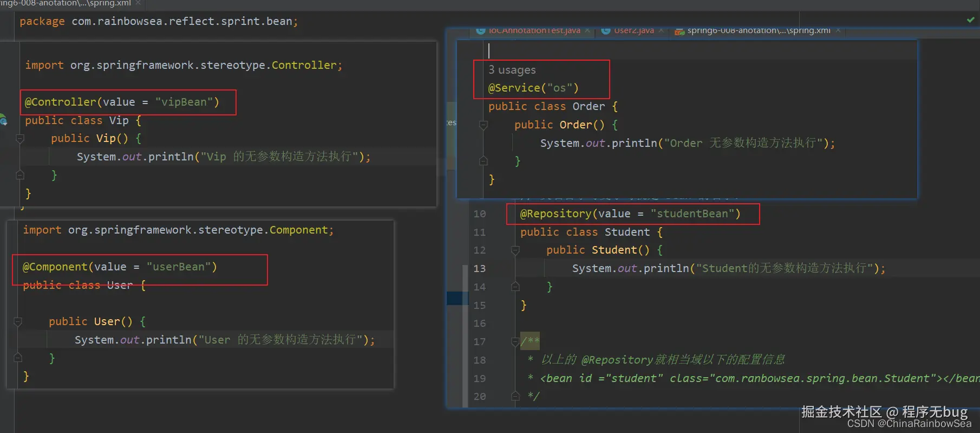Click println on the Vip constructor line

pyautogui.click(x=171, y=157)
